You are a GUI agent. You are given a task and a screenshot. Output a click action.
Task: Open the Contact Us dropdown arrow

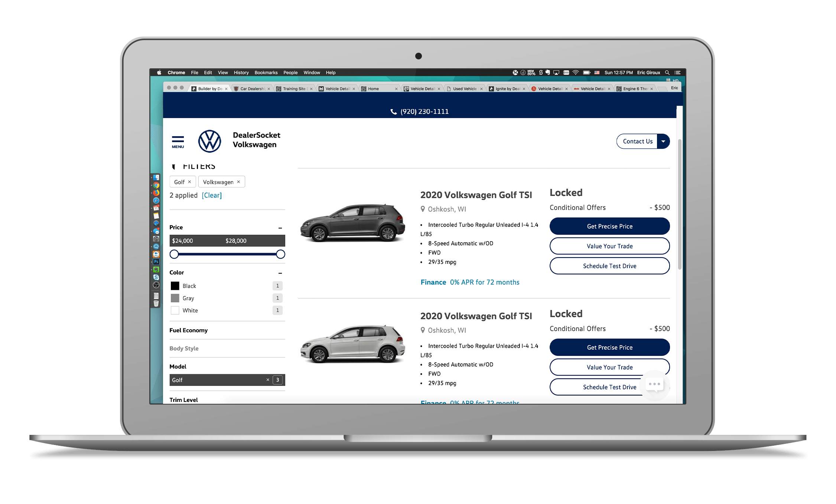coord(663,141)
